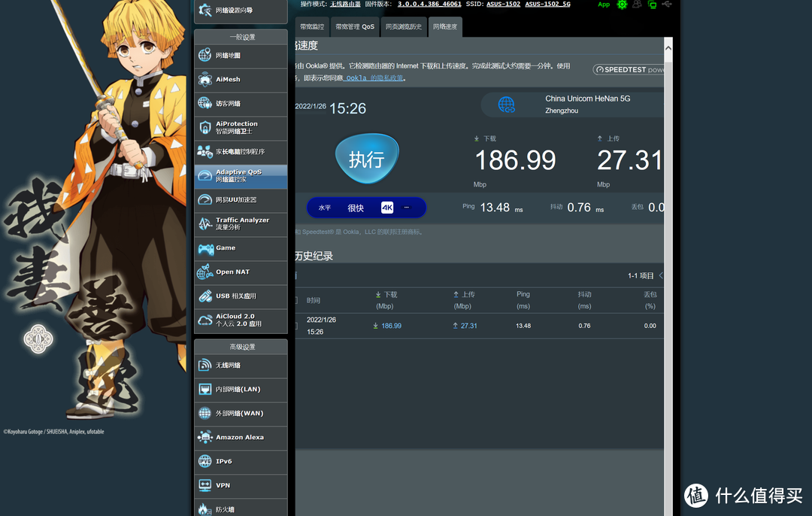The image size is (812, 516).
Task: Click the AiMesh sidebar icon
Action: coord(205,80)
